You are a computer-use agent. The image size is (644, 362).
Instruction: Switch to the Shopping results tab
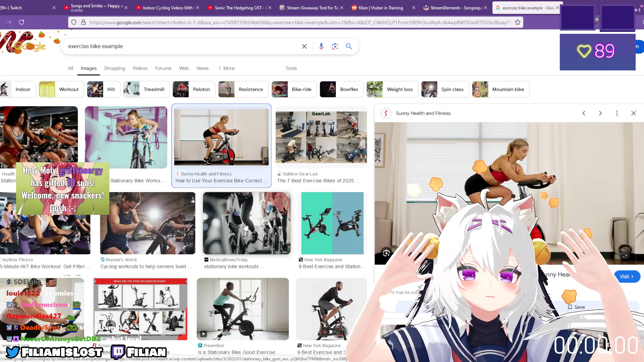(x=114, y=68)
